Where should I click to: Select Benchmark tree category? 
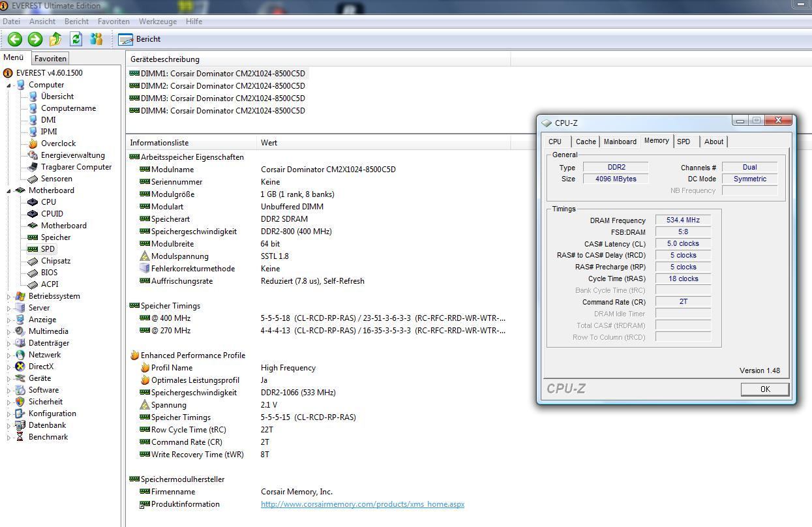pos(48,437)
